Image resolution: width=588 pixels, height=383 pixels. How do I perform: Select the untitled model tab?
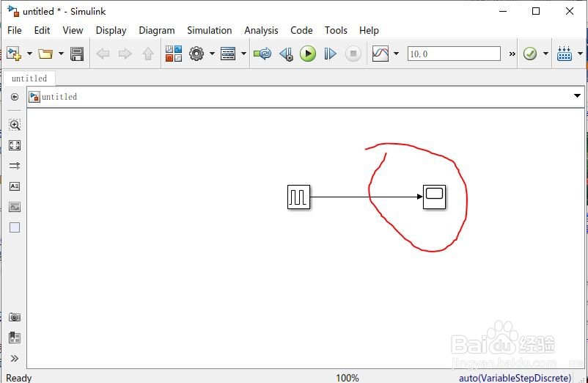(29, 79)
